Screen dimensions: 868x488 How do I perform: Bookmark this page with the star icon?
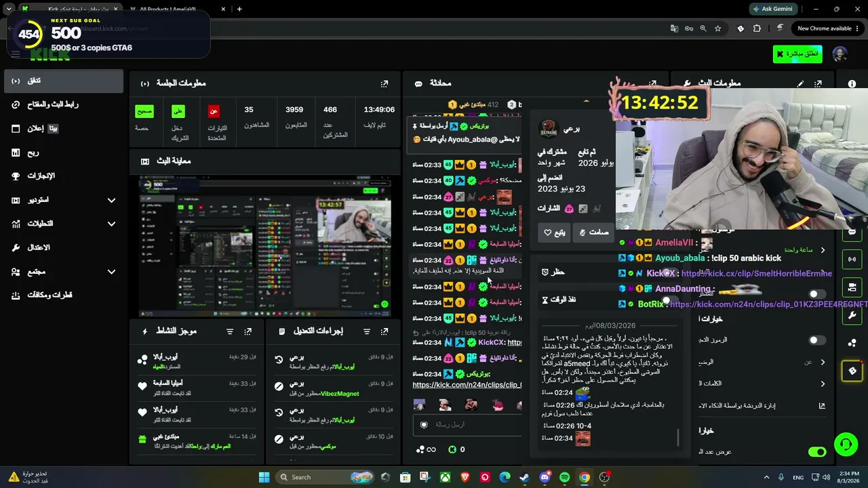click(x=717, y=28)
